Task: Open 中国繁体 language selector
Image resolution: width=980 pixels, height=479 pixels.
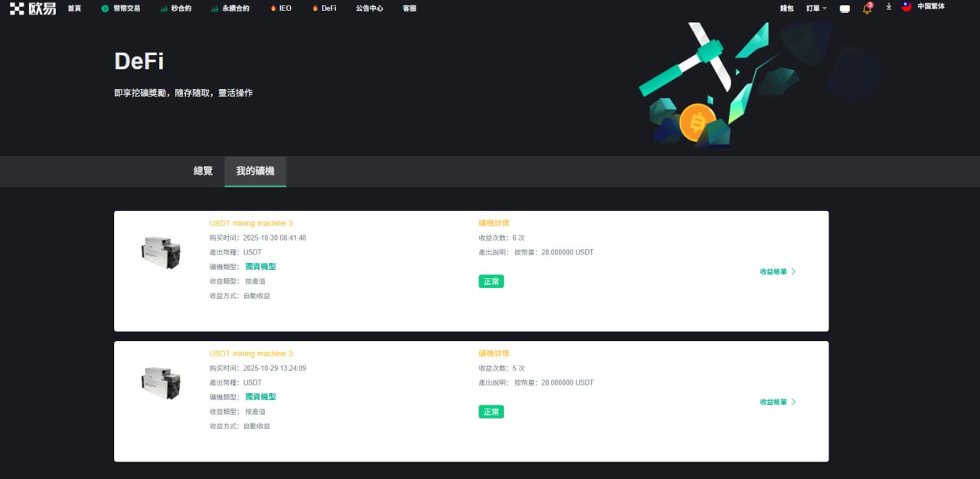Action: [x=931, y=7]
